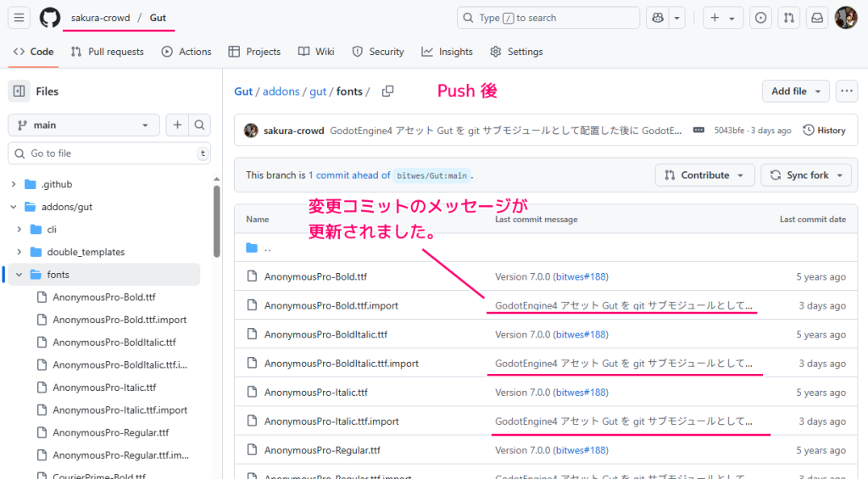The height and width of the screenshot is (479, 868).
Task: Open bitwes#188 link on AnonymousPro-Bold.ttf row
Action: pyautogui.click(x=581, y=277)
